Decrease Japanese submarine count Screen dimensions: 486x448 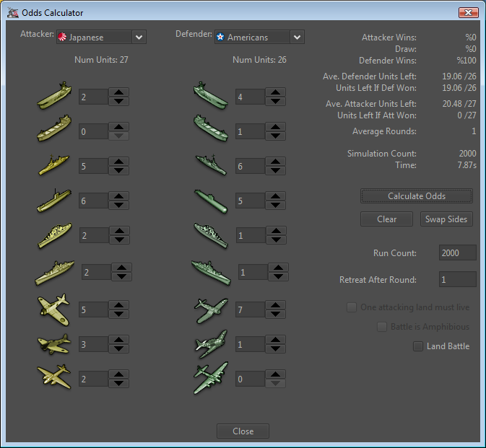[x=118, y=206]
